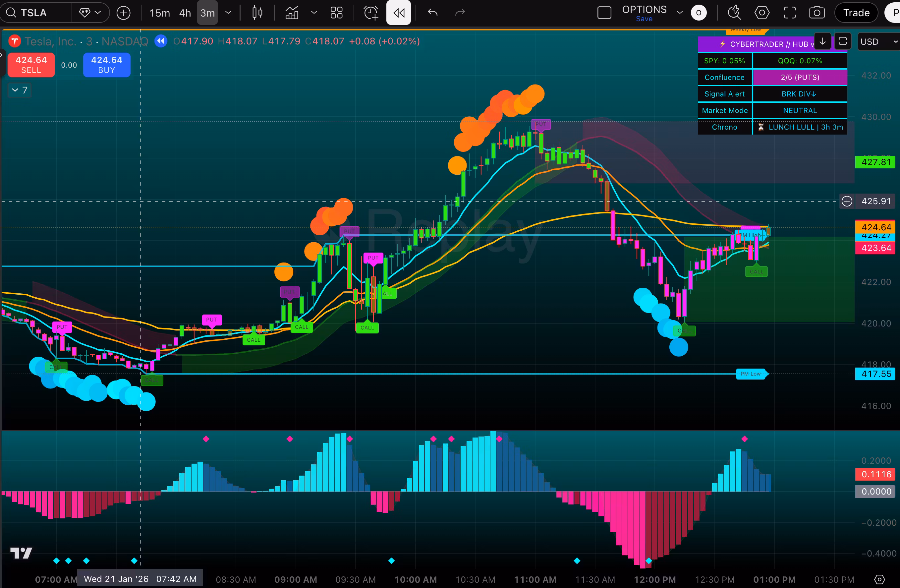Expand the time interval dropdown arrow after 3m

(228, 13)
